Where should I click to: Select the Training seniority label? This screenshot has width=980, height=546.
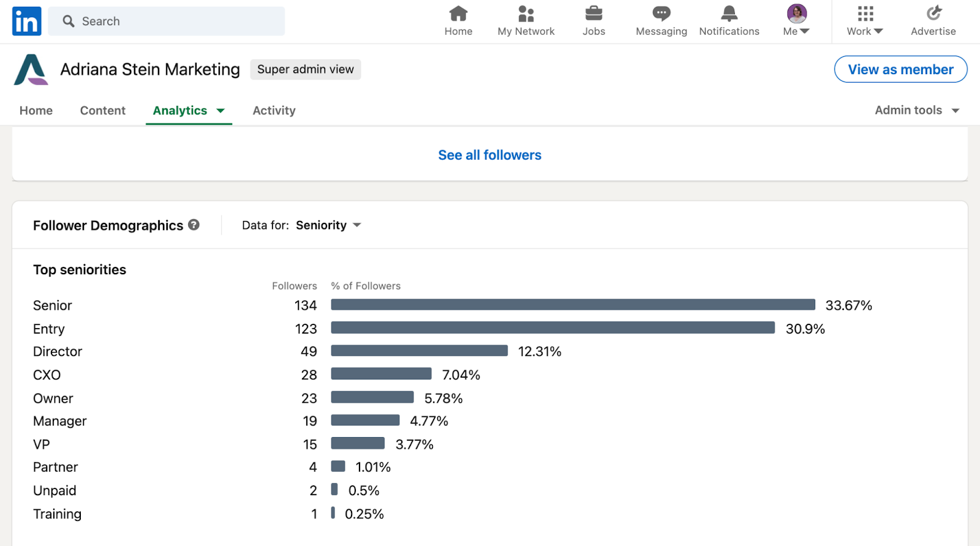(x=58, y=514)
